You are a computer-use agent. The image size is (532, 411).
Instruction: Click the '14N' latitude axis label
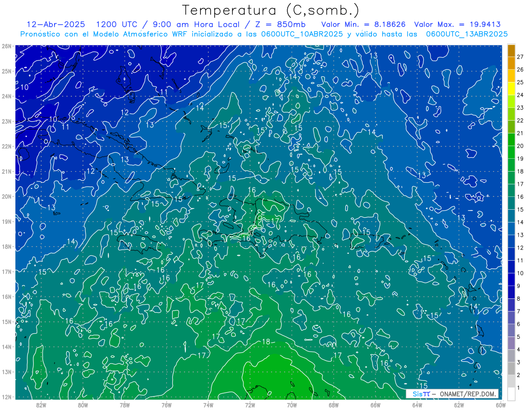(x=7, y=347)
